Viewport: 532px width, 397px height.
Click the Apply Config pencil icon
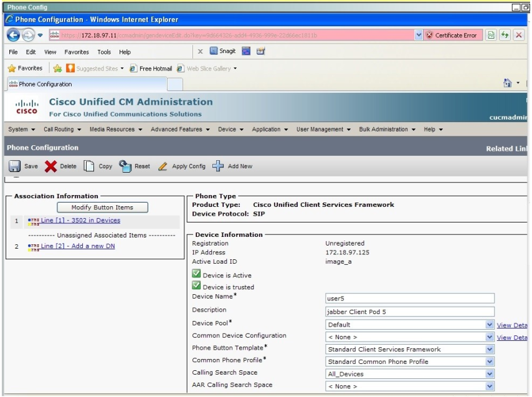163,166
